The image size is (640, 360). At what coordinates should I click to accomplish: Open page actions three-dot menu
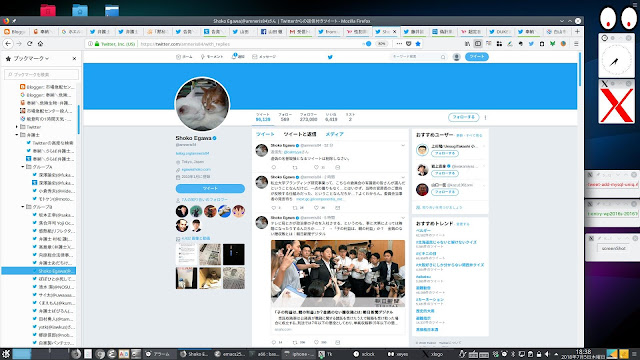point(399,44)
